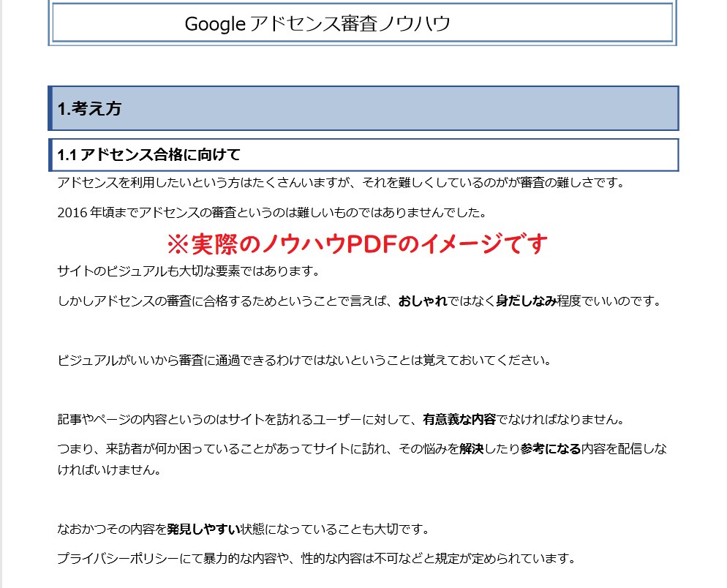Click the line beginning 'つまり、来訪者が'
Viewport: 727px width, 588px height.
(362, 448)
